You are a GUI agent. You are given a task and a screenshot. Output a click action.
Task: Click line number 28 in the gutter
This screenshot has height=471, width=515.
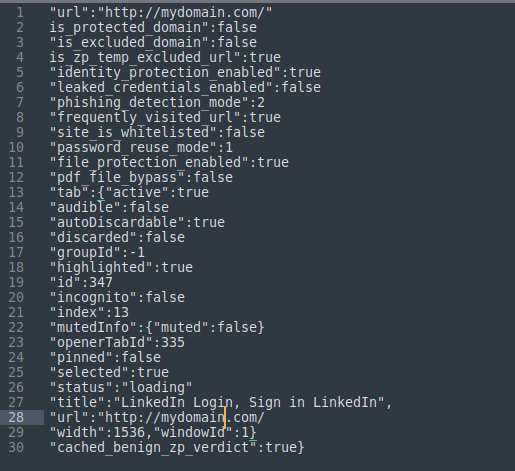tap(16, 417)
